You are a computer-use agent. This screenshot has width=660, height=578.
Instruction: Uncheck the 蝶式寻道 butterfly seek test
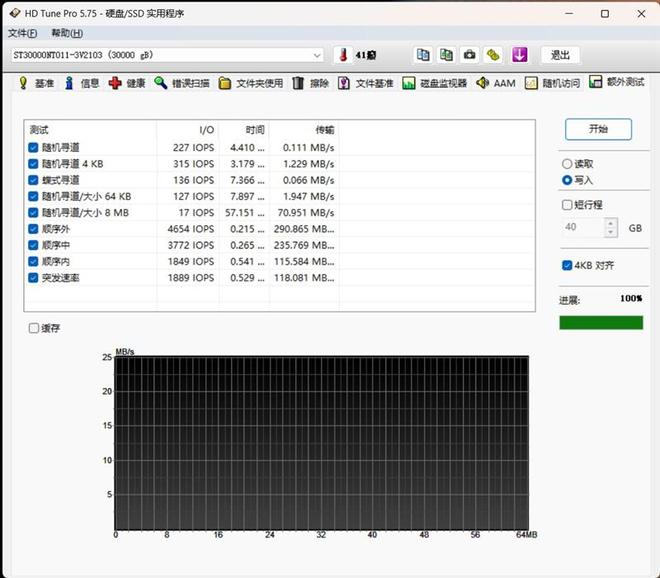(34, 180)
